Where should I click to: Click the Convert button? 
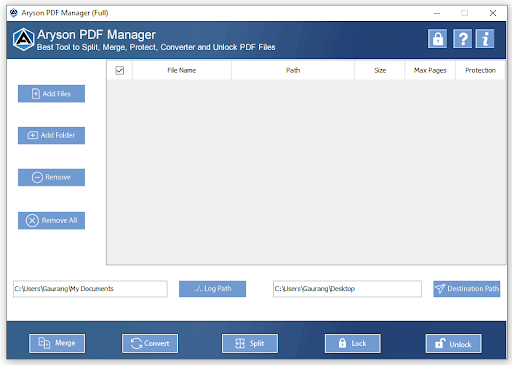click(150, 343)
